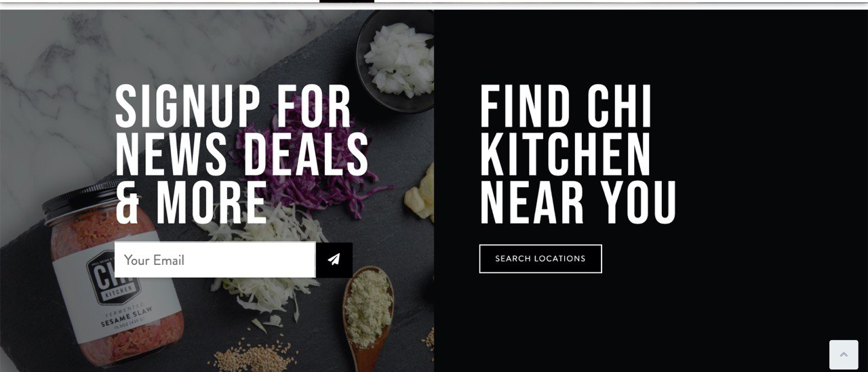This screenshot has height=372, width=868.
Task: Click the word DEALS in left heading
Action: (x=307, y=155)
